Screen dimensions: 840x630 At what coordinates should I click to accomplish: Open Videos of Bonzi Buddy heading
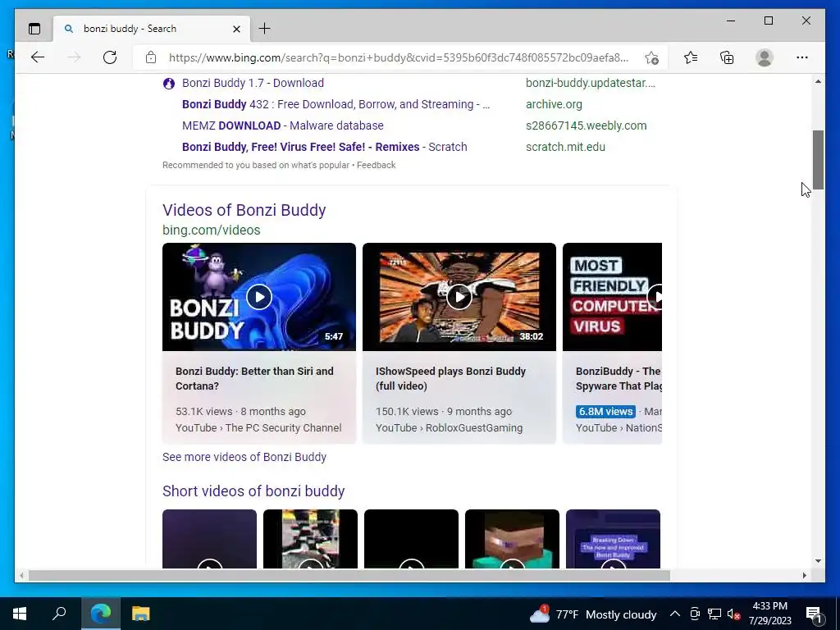pos(244,210)
